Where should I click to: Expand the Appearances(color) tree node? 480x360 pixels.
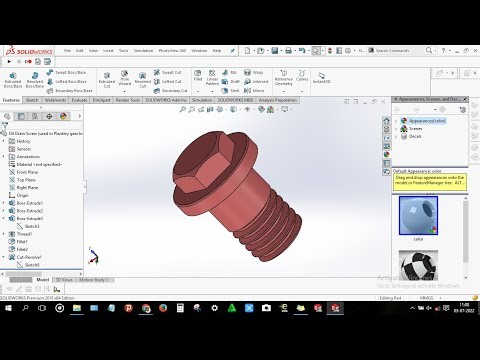click(x=396, y=121)
